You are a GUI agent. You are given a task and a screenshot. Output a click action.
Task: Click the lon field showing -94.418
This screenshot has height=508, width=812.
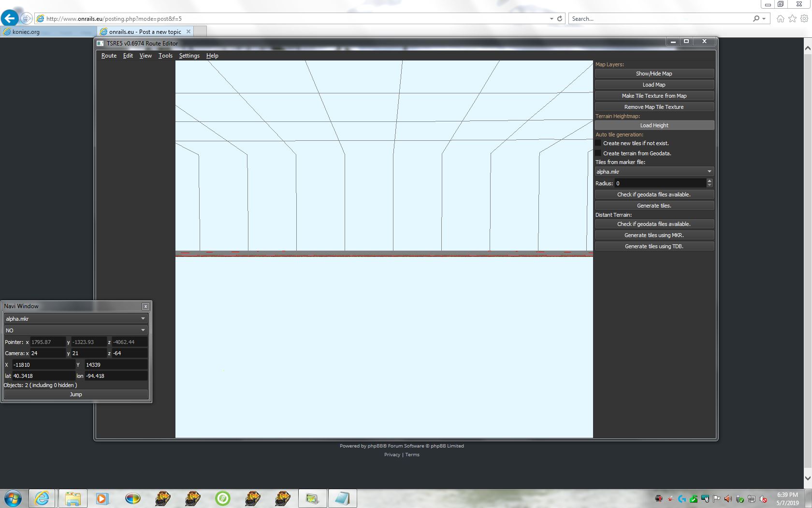[x=116, y=376]
